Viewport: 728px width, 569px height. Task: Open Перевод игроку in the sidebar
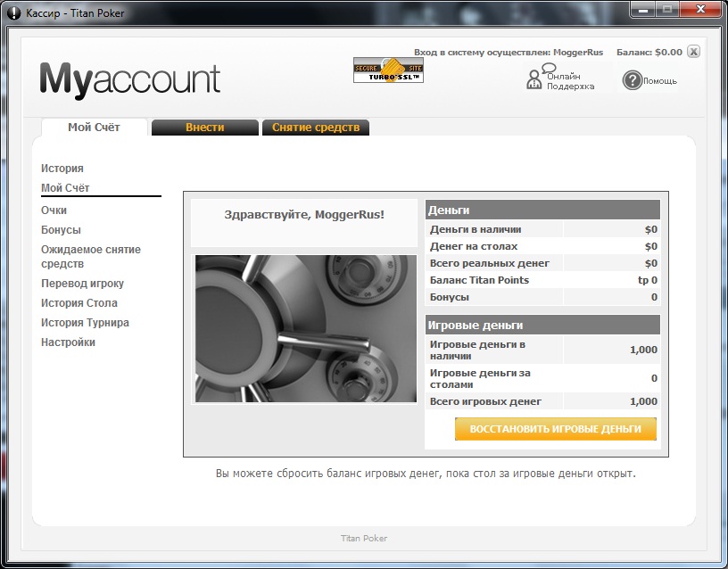point(83,283)
